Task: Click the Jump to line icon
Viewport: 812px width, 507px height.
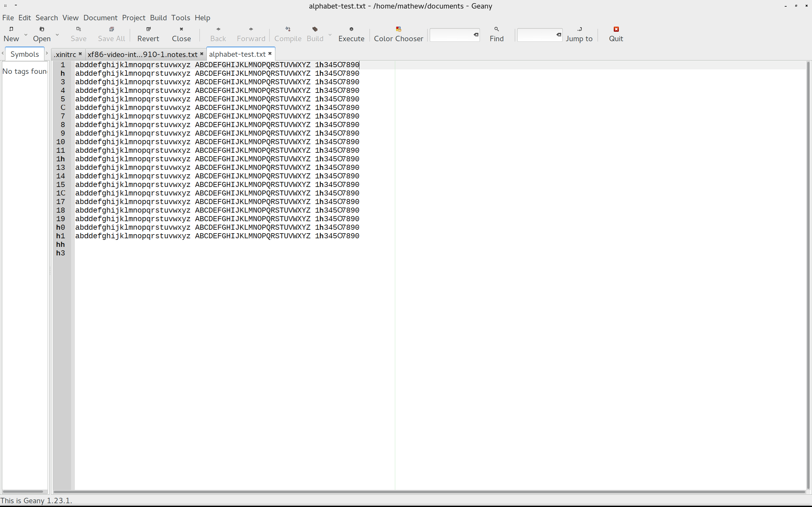Action: (579, 29)
